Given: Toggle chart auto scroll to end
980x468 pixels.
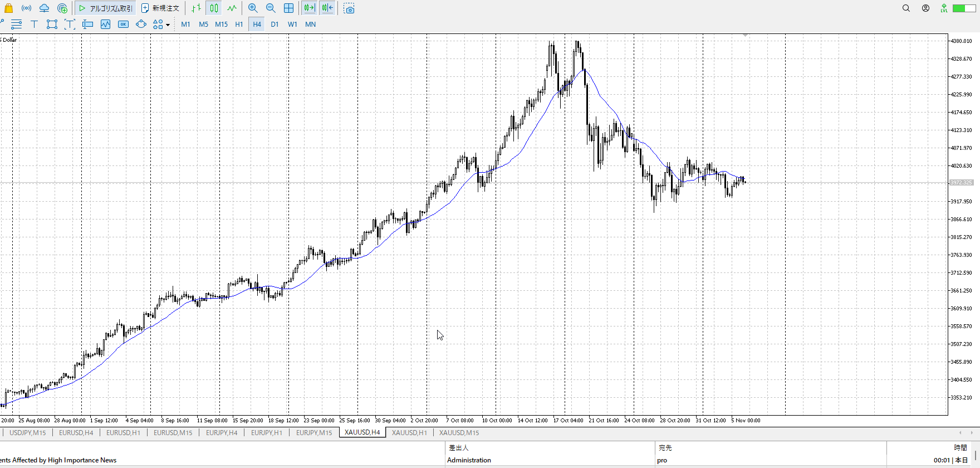Looking at the screenshot, I should click(309, 8).
